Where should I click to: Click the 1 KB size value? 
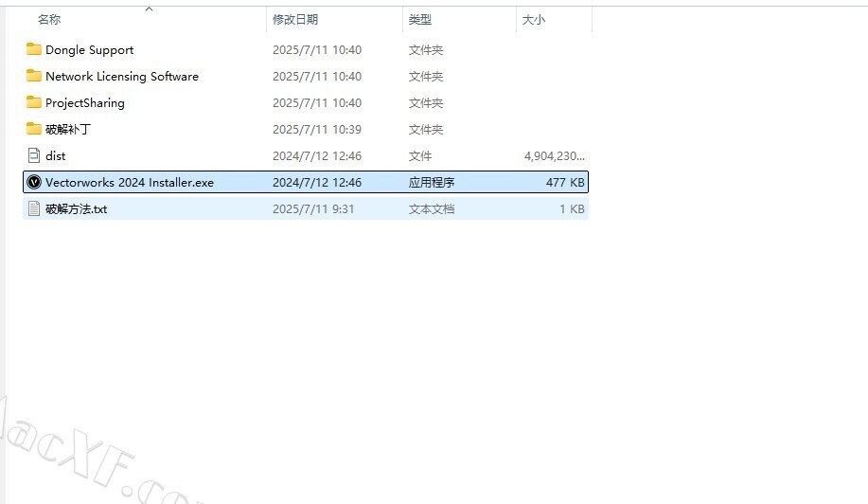[x=572, y=208]
